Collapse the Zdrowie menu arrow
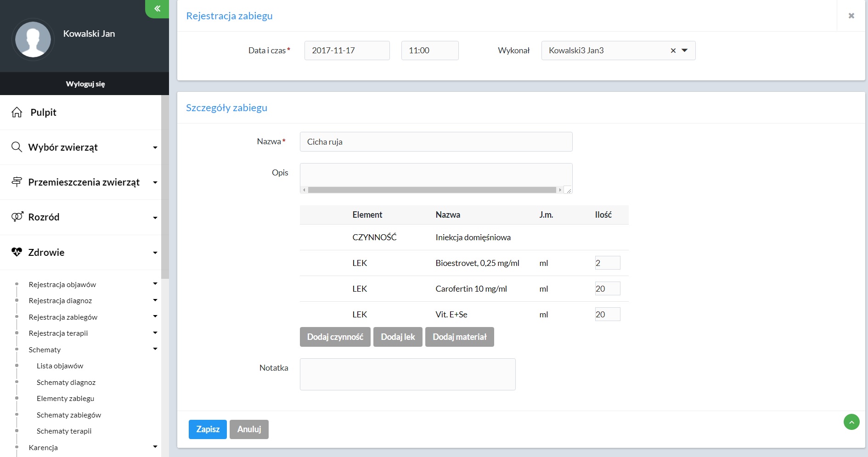Screen dimensions: 868x457 pos(155,253)
